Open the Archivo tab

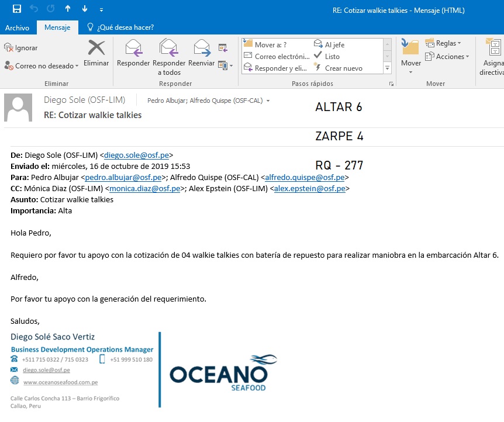(17, 27)
